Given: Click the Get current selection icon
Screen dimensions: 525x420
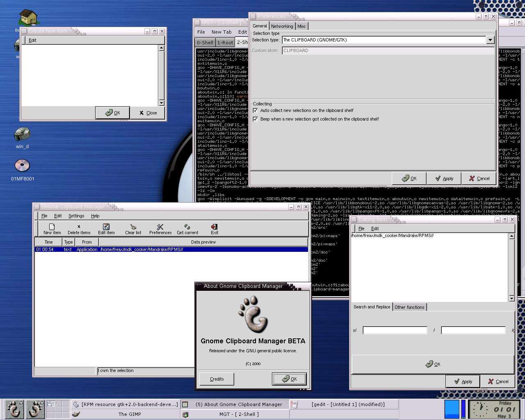Looking at the screenshot, I should (187, 228).
